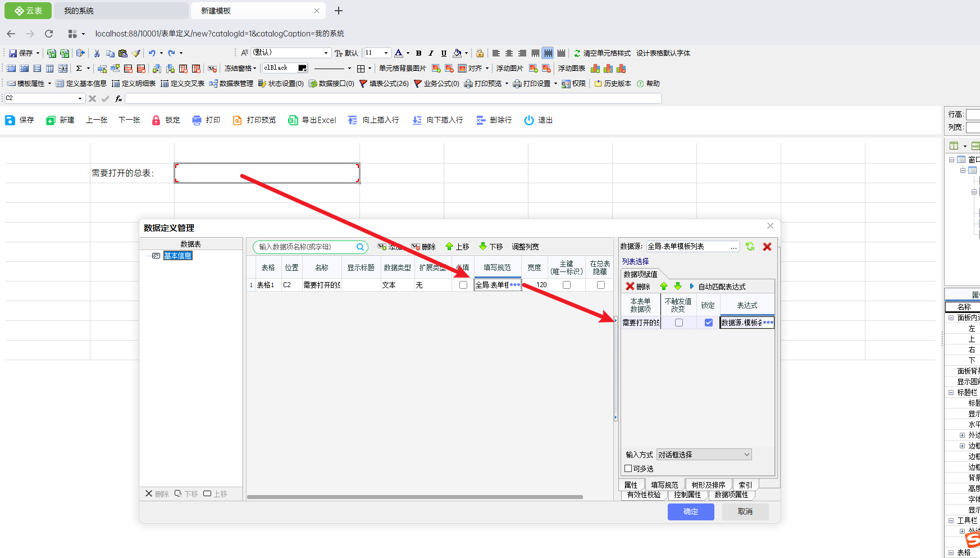Click 清空单元格样式 in the toolbar
This screenshot has height=558, width=980.
tap(602, 53)
